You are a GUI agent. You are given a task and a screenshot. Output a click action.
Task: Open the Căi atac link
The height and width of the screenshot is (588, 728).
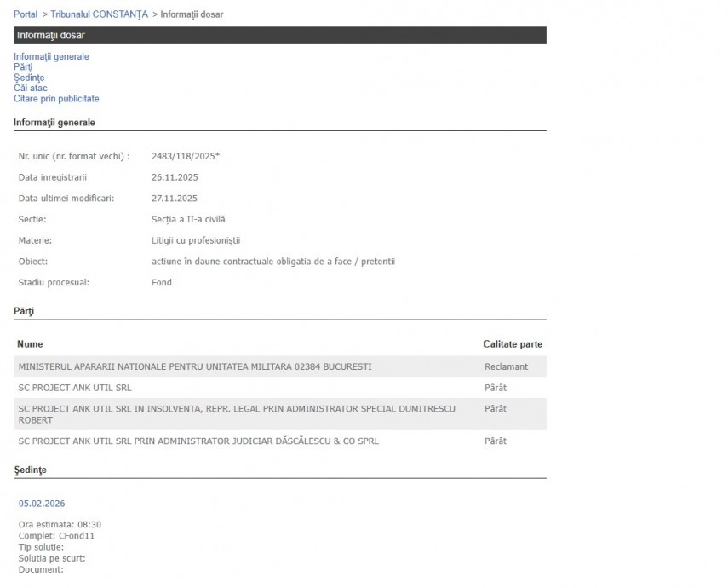[x=30, y=88]
